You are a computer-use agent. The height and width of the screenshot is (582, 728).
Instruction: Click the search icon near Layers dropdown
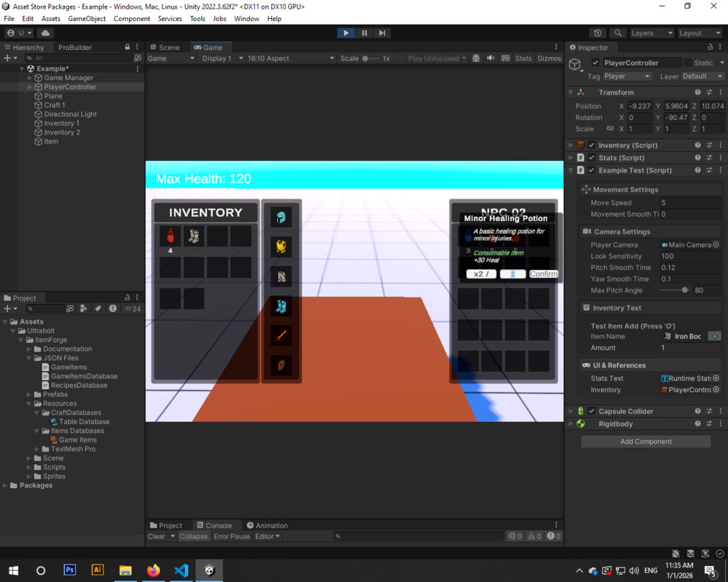coord(616,32)
